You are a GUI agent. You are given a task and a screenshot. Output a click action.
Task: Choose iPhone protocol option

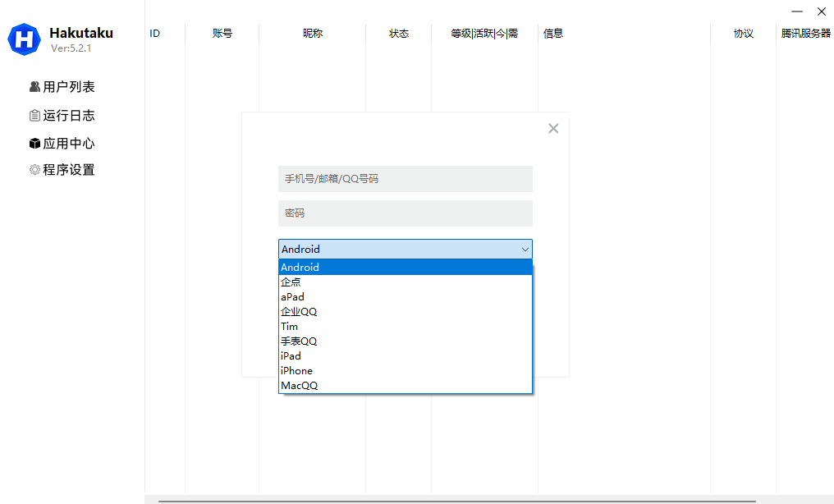coord(406,371)
